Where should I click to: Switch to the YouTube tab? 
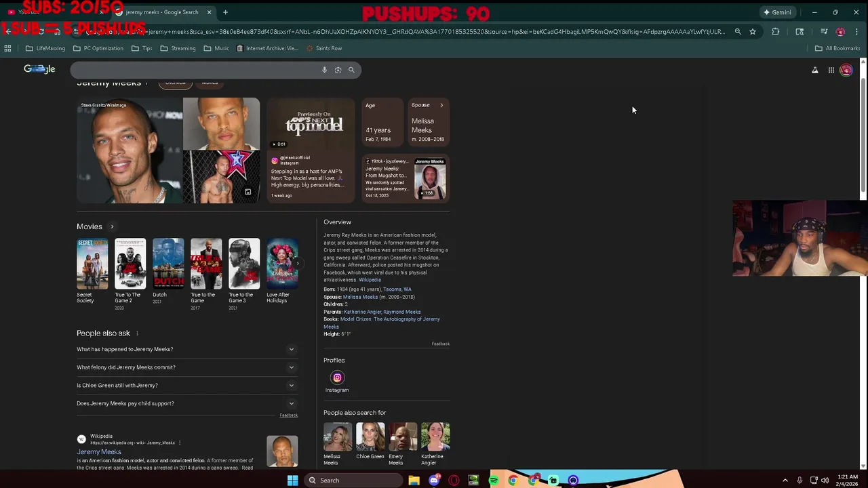point(54,12)
